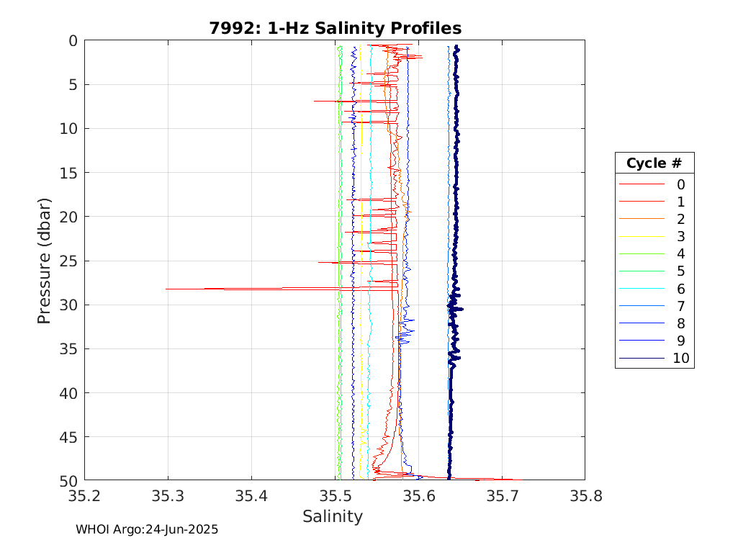
Task: Click the y-axis tick label 20
Action: click(68, 217)
